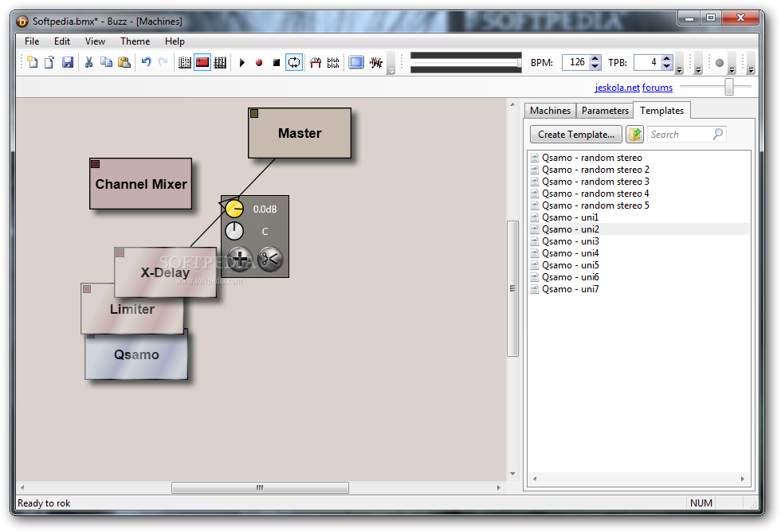Start playback with Play button

tap(242, 63)
